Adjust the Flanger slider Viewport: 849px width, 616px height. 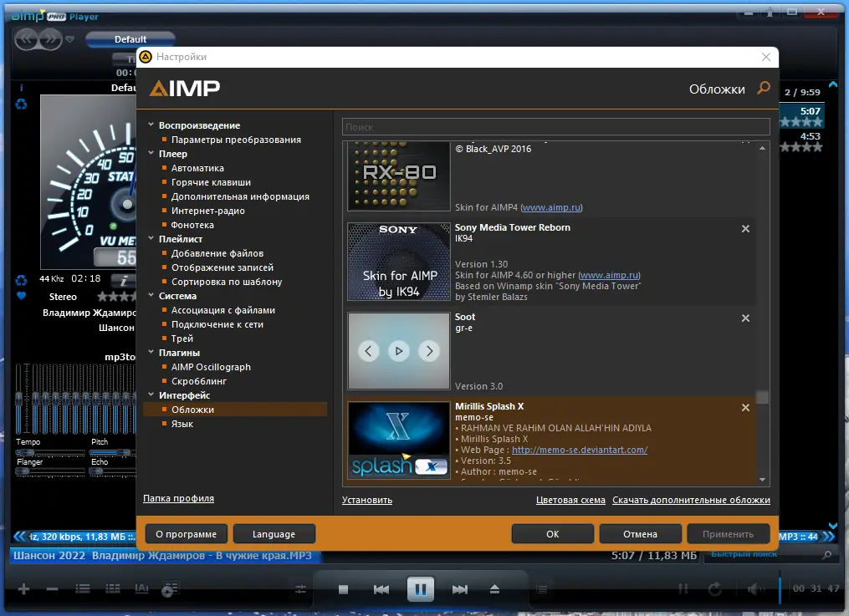point(50,471)
